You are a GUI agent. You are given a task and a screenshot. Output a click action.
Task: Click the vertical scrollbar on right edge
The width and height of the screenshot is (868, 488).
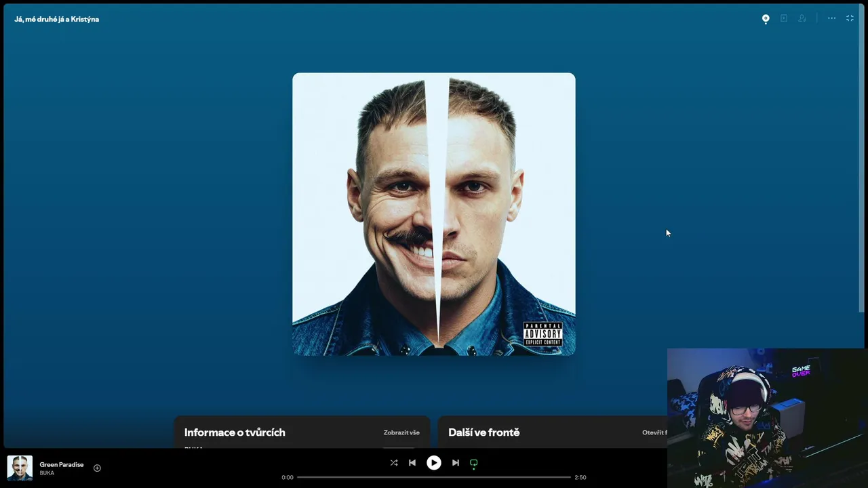pyautogui.click(x=863, y=159)
